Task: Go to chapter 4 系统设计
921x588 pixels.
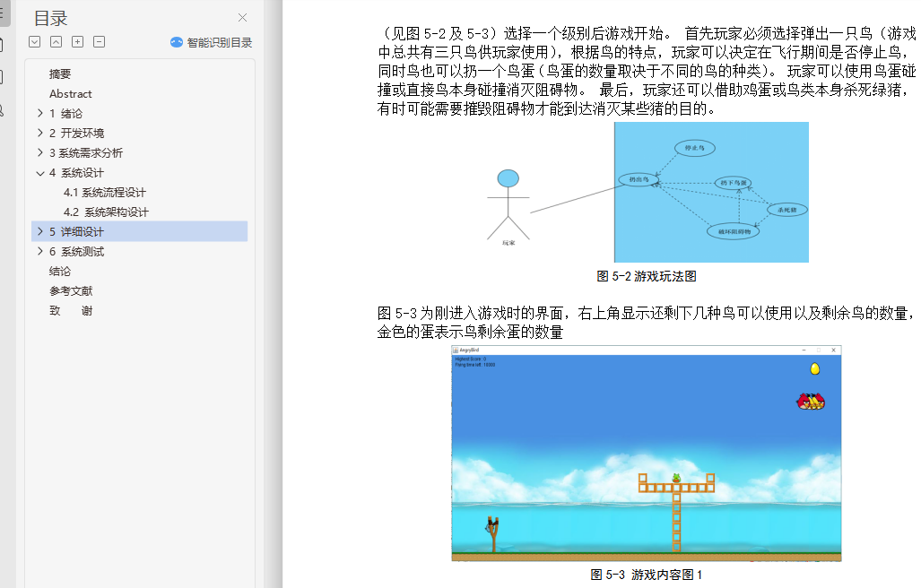Action: tap(76, 173)
